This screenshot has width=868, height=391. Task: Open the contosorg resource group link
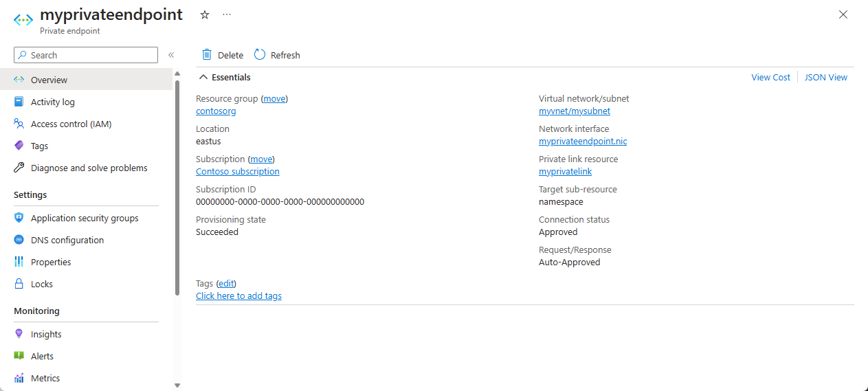(x=216, y=111)
